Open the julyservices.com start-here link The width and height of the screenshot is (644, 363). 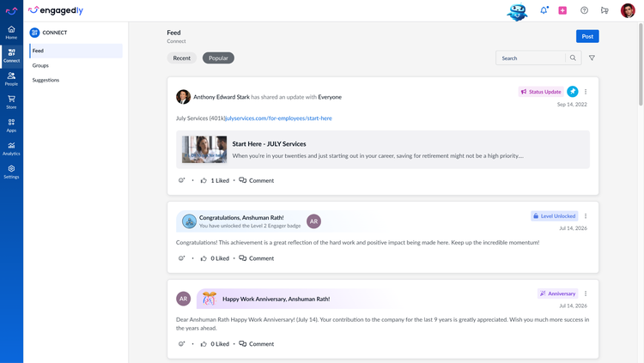point(278,118)
